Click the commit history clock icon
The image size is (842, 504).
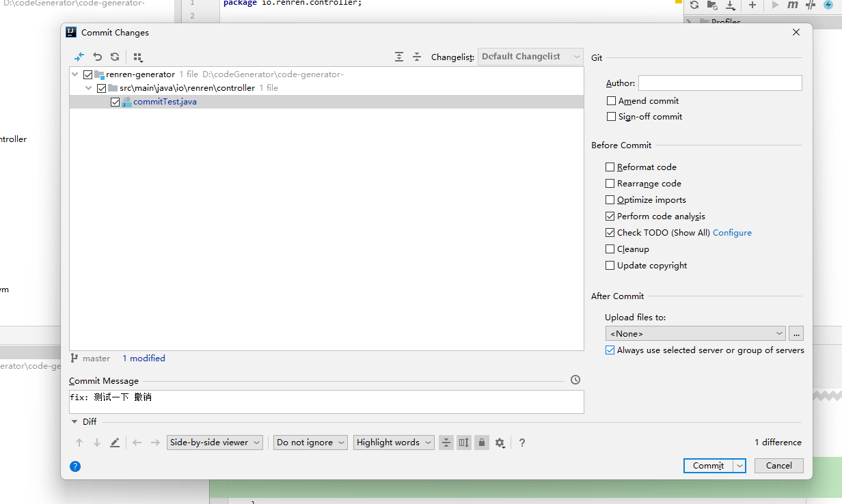575,380
